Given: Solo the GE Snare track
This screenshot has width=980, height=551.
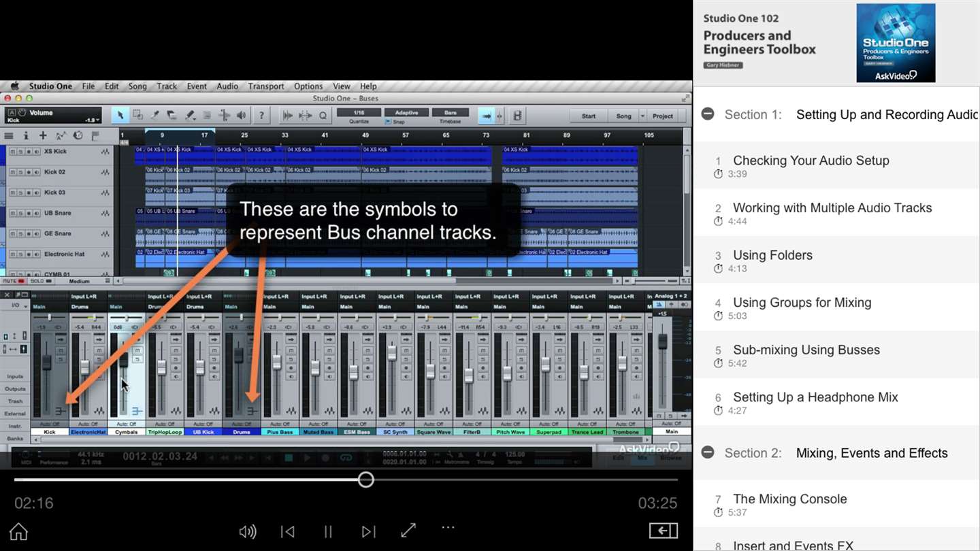Looking at the screenshot, I should point(20,233).
